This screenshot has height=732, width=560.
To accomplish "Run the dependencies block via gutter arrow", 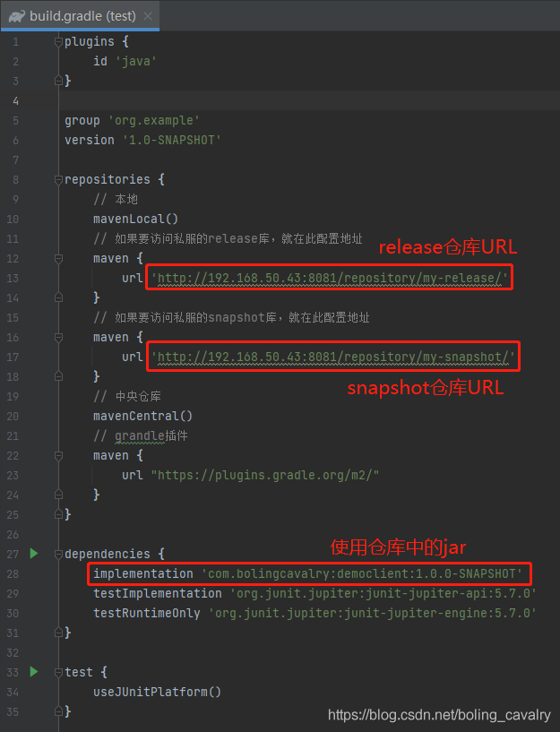I will (x=34, y=554).
